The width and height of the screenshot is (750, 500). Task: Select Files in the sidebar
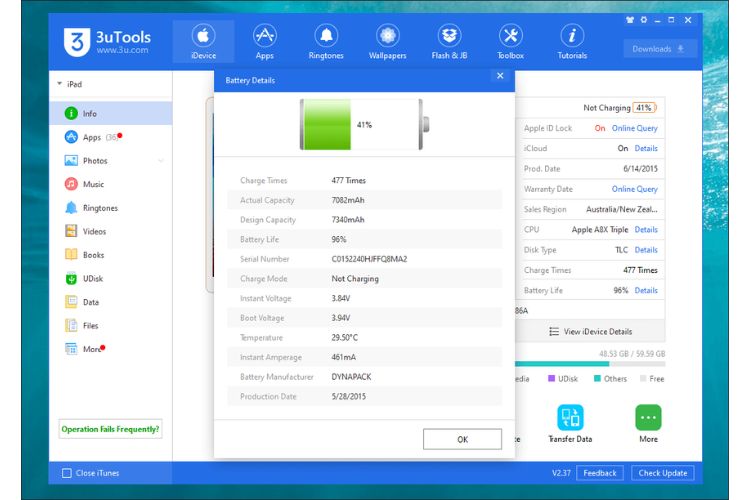[111, 325]
